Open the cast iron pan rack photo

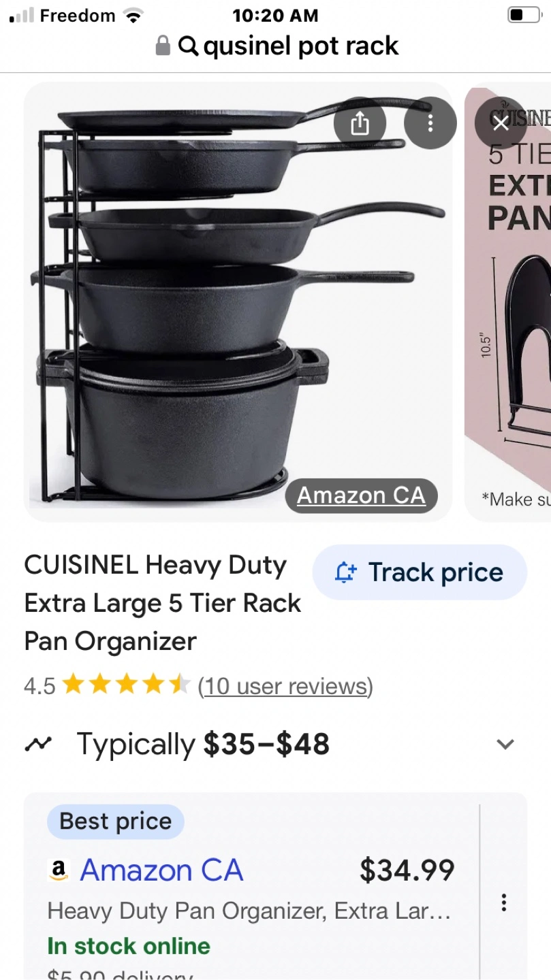(238, 301)
